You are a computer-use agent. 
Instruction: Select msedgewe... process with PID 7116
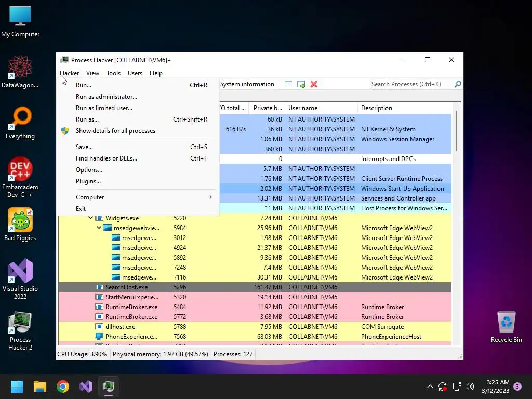click(255, 277)
